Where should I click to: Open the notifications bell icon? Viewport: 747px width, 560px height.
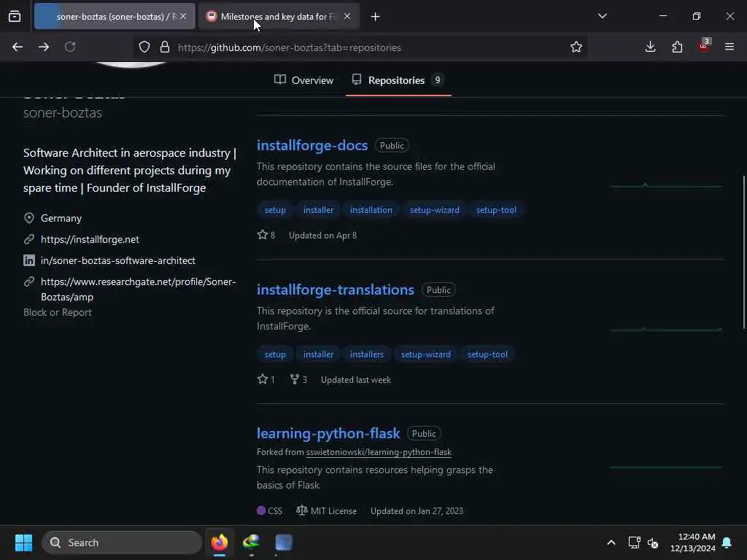(727, 542)
